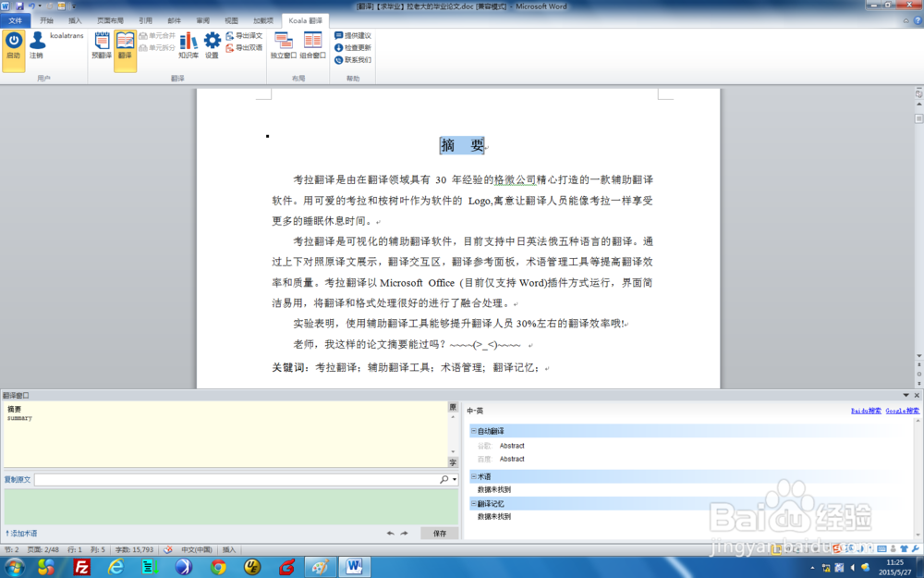
Task: Click the 保存 save button
Action: (440, 534)
